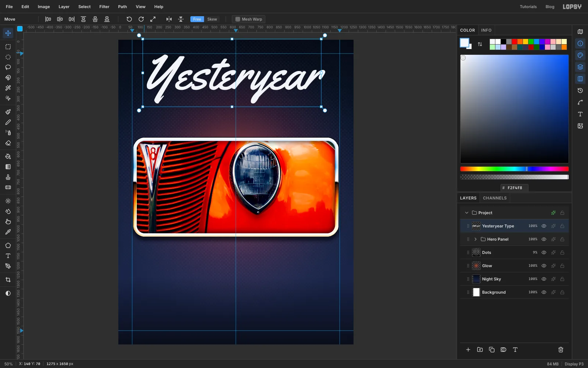The height and width of the screenshot is (368, 588).
Task: Collapse the Project group
Action: [467, 213]
